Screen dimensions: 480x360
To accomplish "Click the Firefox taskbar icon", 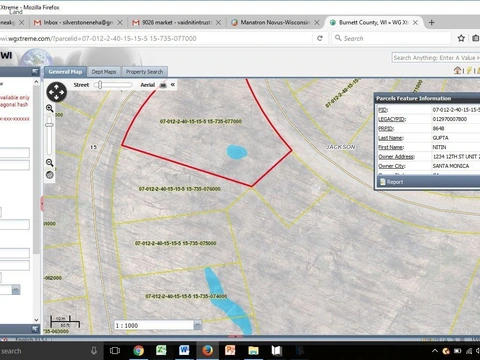I will coord(207,351).
